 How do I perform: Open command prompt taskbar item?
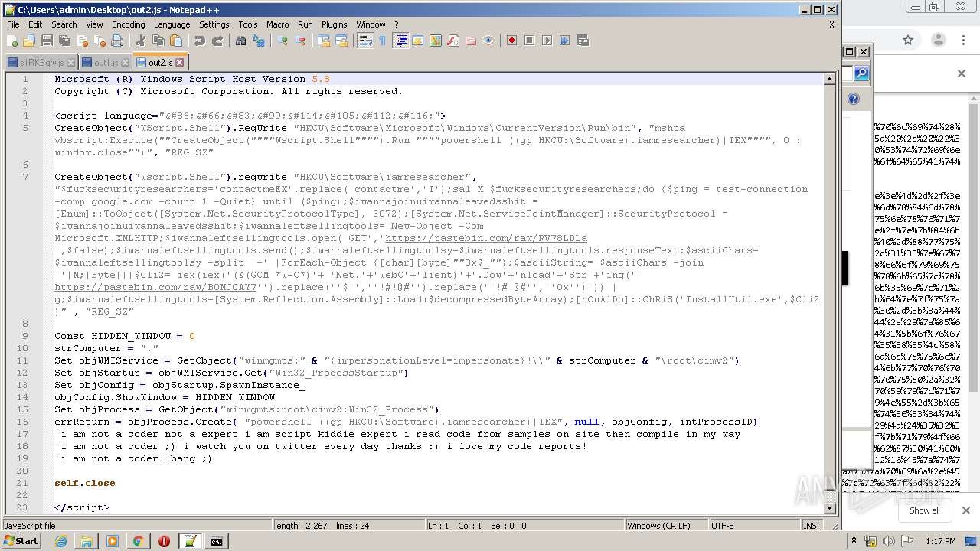(x=217, y=541)
